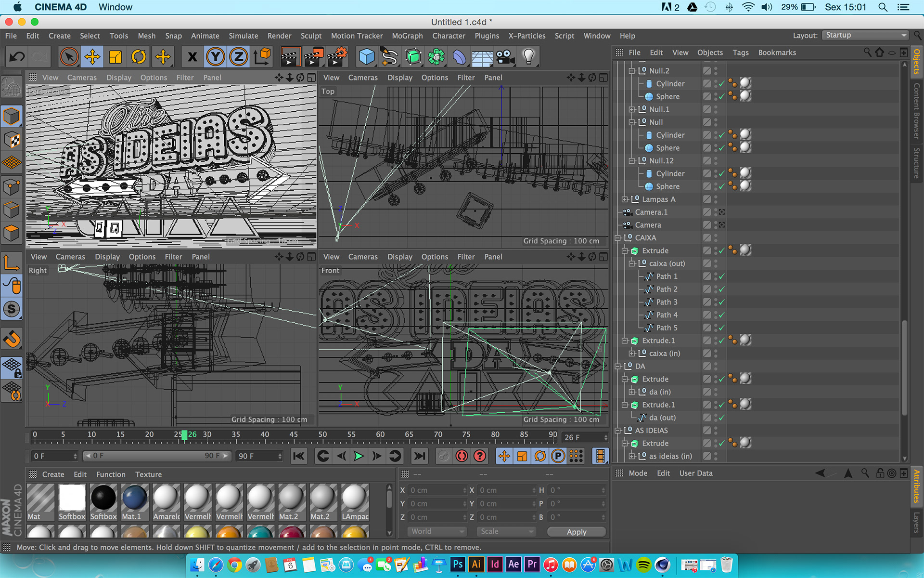This screenshot has width=924, height=578.
Task: Click the Scale tool icon
Action: [x=115, y=57]
